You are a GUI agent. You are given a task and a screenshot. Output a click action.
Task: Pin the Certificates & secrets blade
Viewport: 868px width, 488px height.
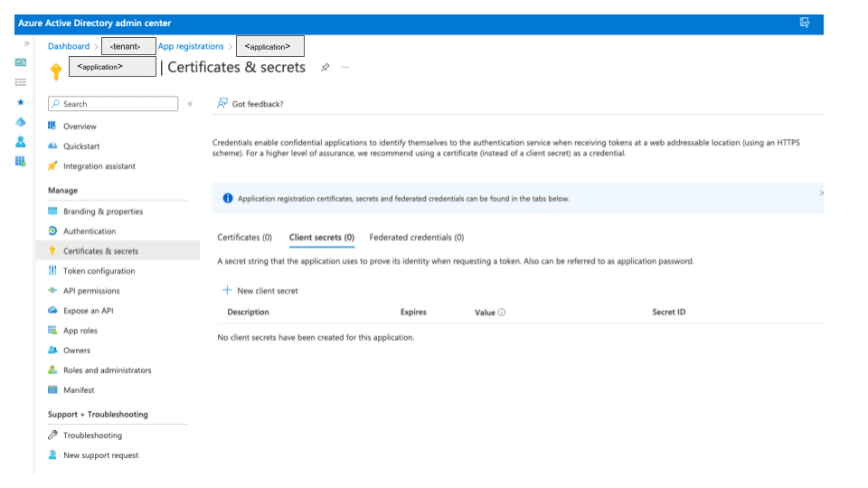325,67
